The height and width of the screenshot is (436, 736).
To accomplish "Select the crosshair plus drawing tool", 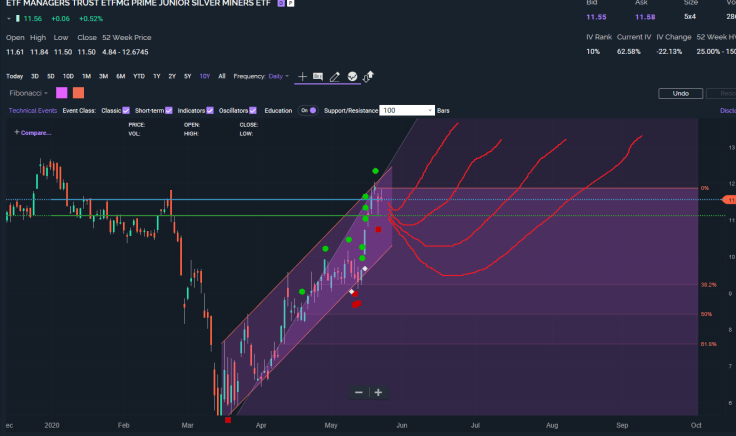I will pyautogui.click(x=302, y=76).
